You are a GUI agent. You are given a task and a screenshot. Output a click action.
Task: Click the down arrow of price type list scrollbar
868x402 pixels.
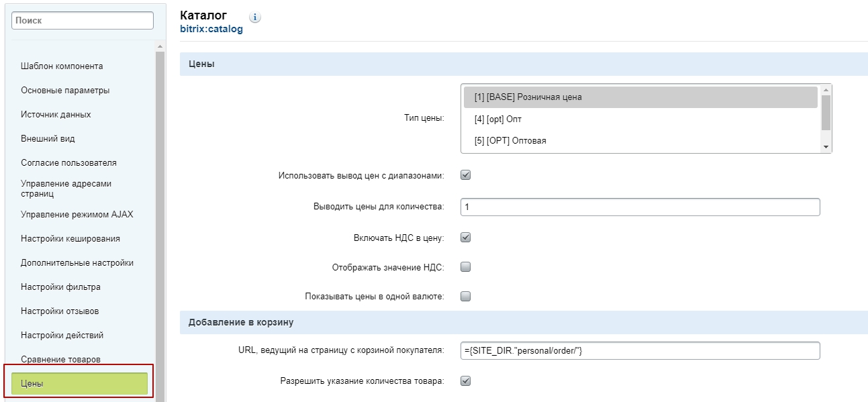(826, 147)
